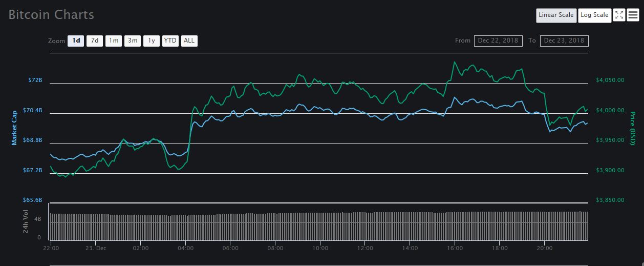
Task: Click the 22:00 time axis label
Action: [51, 248]
